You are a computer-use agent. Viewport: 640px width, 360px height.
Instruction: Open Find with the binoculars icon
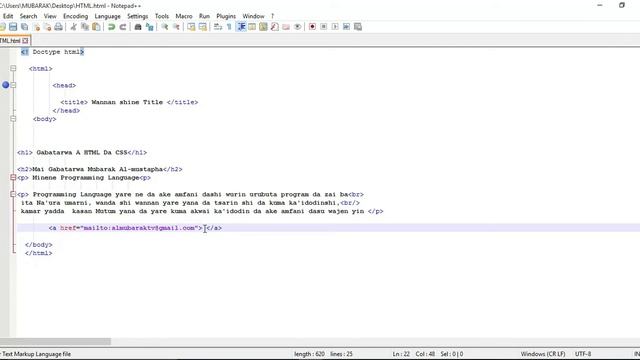[x=138, y=27]
